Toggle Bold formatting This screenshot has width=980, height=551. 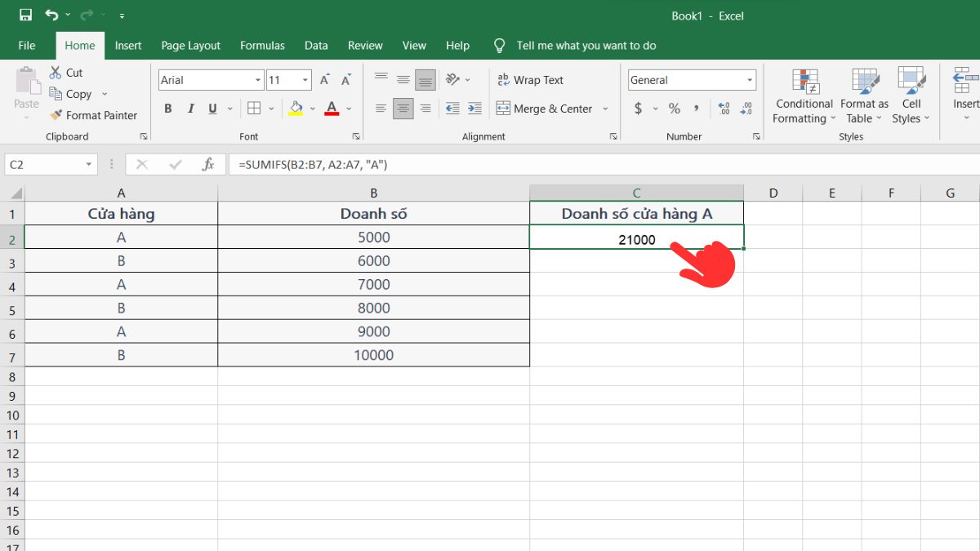(x=168, y=109)
